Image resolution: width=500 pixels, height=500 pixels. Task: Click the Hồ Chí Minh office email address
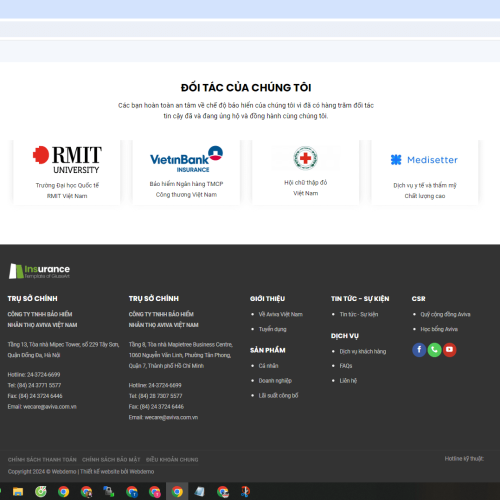[x=171, y=417]
